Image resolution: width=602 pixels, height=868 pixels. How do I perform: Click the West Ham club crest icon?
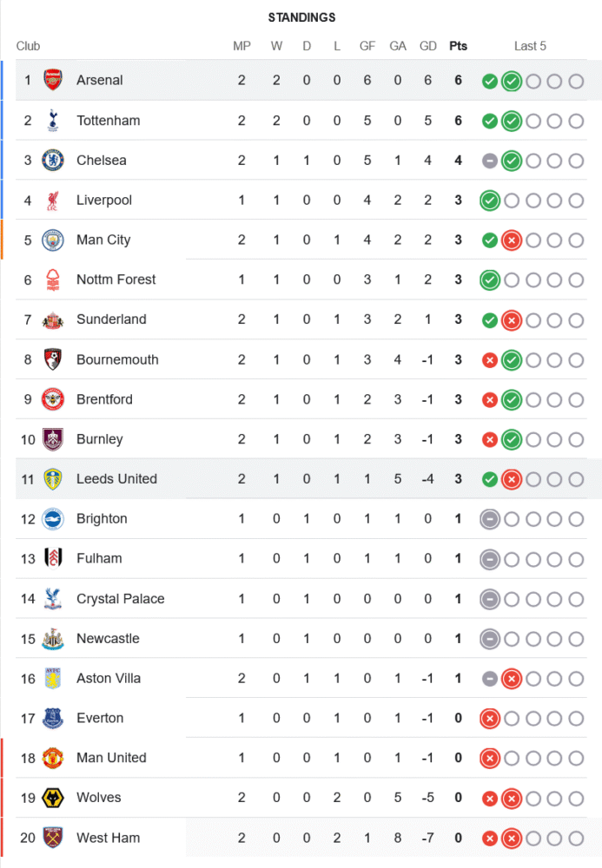click(53, 838)
